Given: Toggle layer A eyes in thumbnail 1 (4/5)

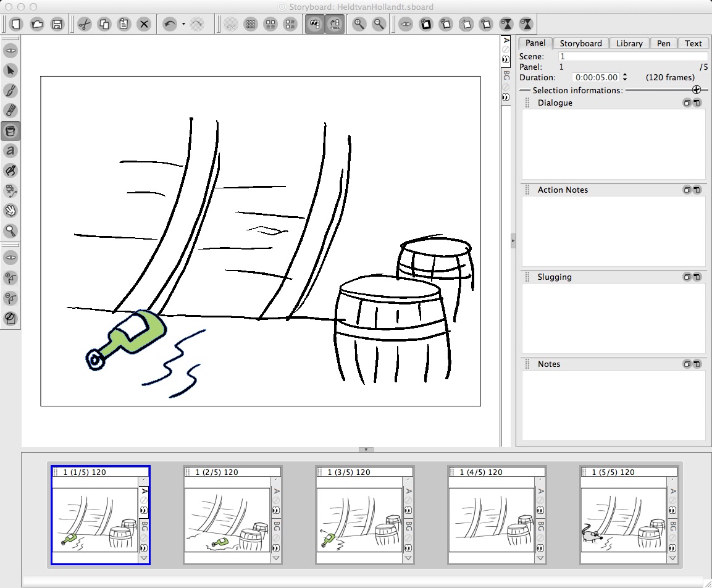Looking at the screenshot, I should click(x=540, y=510).
